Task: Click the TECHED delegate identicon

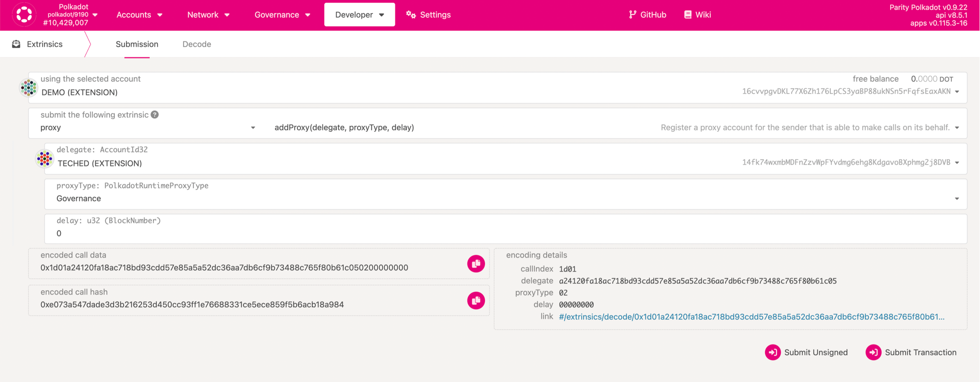Action: 45,159
